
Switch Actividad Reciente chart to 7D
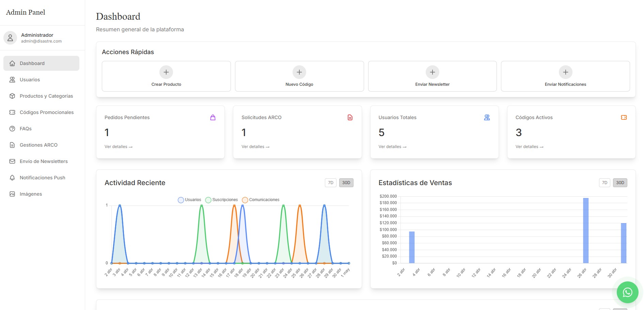[x=331, y=183]
